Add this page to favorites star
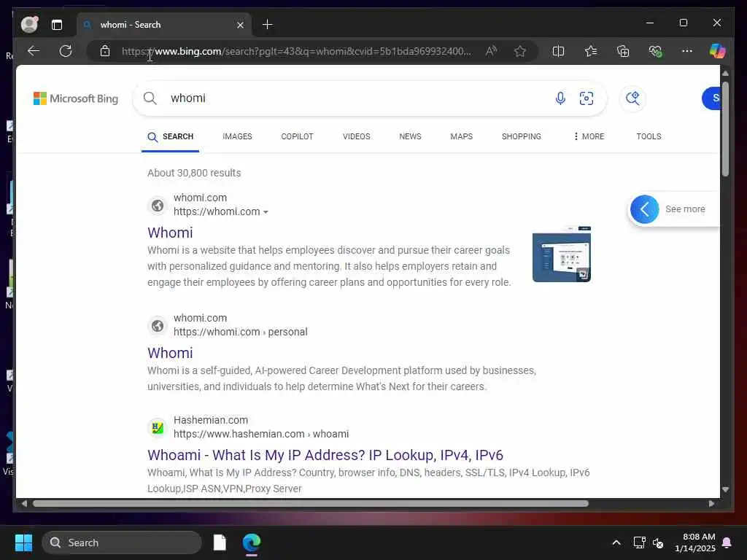Screen dimensions: 747x560 pos(519,51)
